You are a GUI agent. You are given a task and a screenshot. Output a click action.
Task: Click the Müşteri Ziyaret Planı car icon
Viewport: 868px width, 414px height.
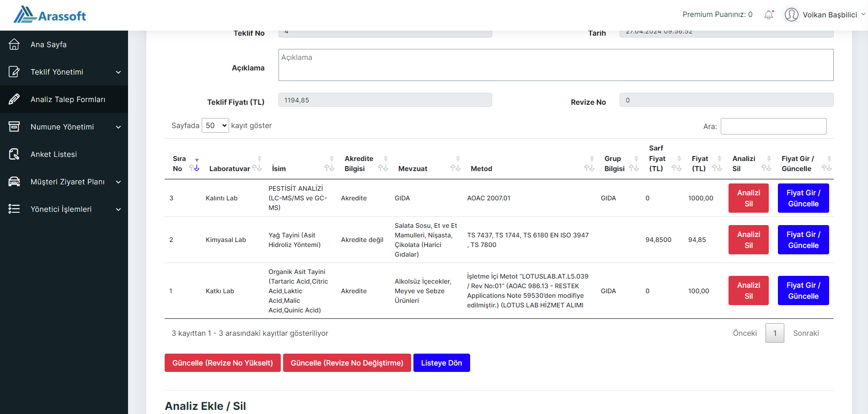14,182
